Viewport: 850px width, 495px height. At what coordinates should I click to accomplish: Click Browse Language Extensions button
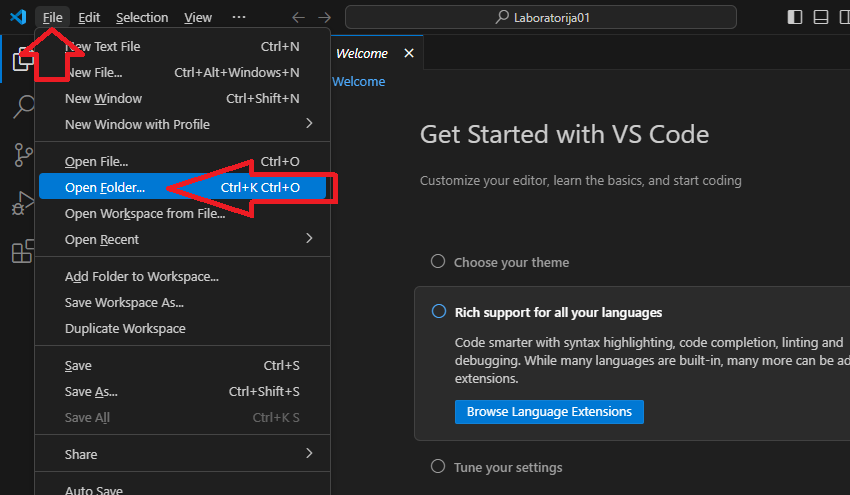[x=549, y=412]
